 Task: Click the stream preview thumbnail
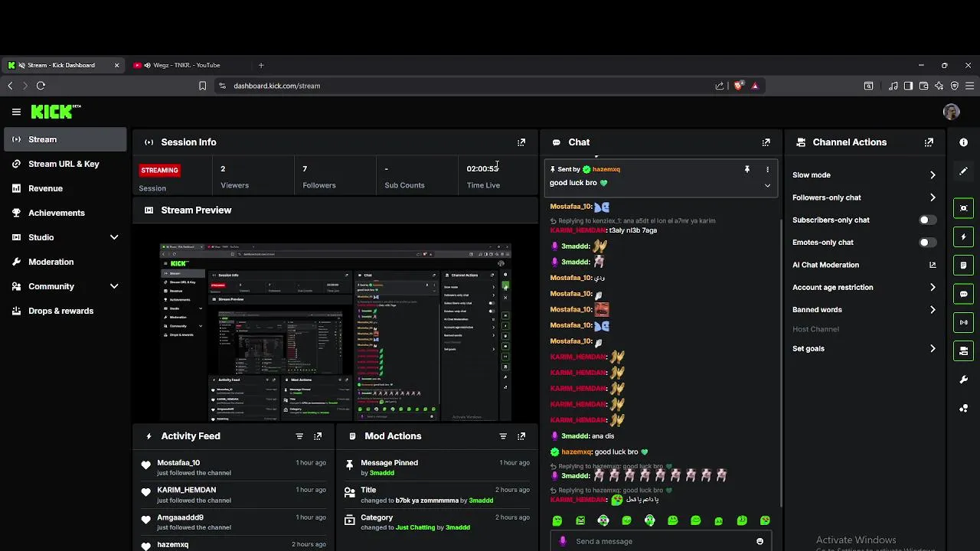pyautogui.click(x=335, y=332)
